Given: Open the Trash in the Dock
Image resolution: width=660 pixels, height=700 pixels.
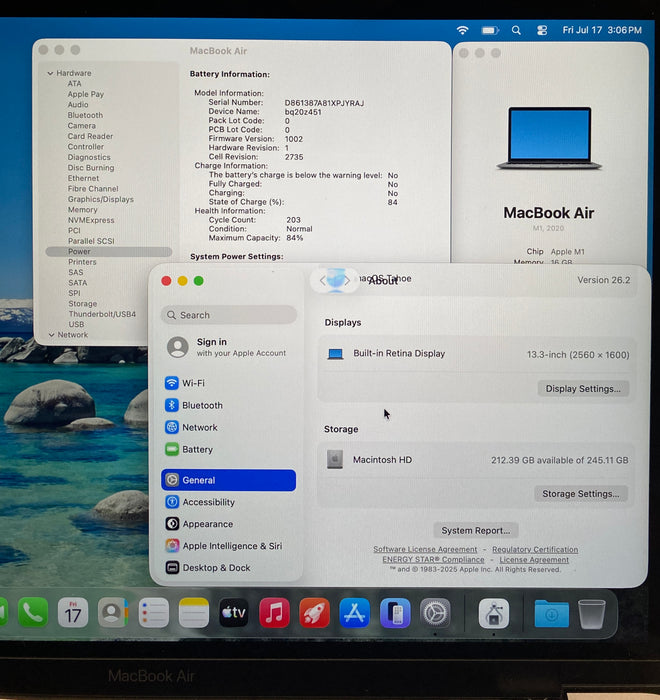Looking at the screenshot, I should pyautogui.click(x=592, y=614).
